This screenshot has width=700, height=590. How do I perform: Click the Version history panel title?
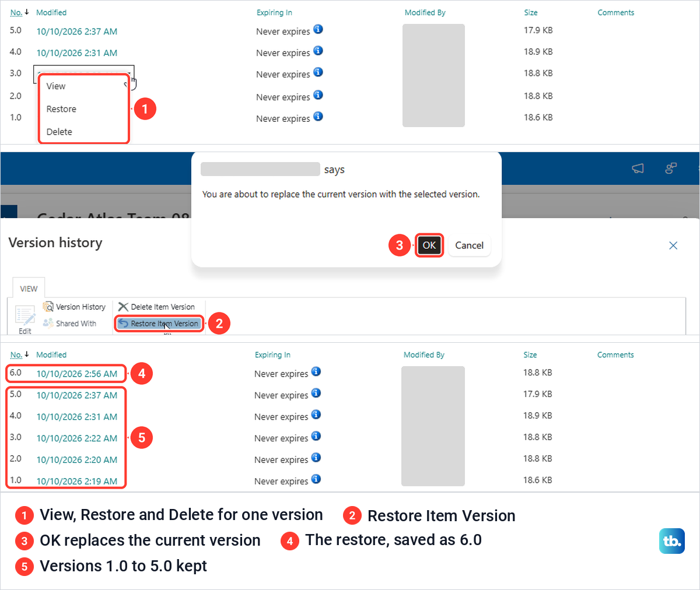pyautogui.click(x=55, y=243)
